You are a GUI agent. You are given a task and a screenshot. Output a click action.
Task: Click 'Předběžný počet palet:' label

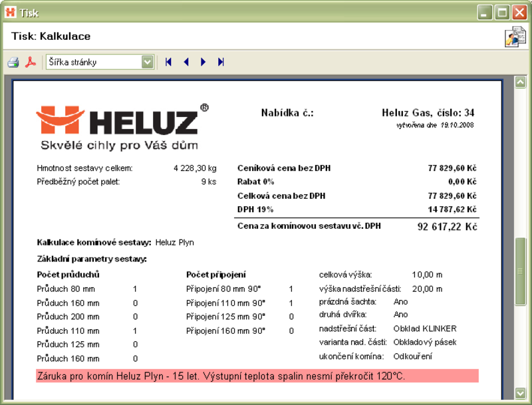78,182
